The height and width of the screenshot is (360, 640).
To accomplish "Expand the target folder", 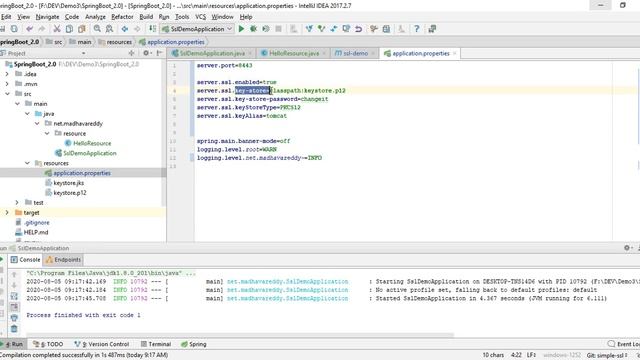I will pos(7,212).
